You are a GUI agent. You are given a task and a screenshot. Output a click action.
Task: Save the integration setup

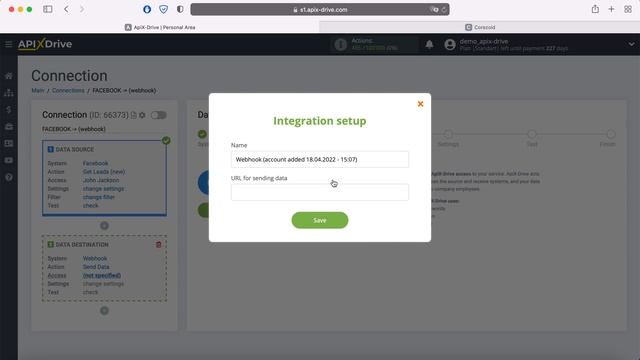(x=320, y=220)
